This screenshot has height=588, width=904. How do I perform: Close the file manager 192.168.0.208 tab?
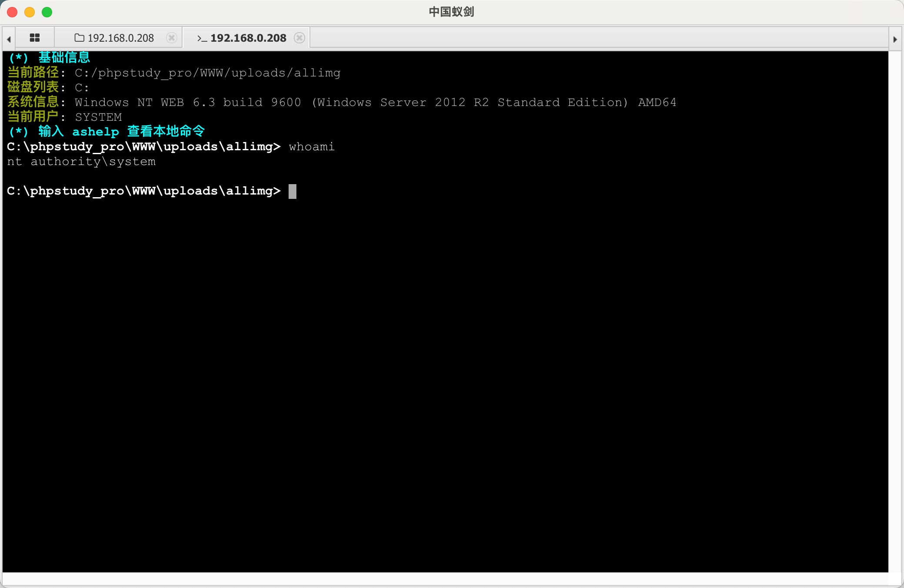pyautogui.click(x=172, y=38)
